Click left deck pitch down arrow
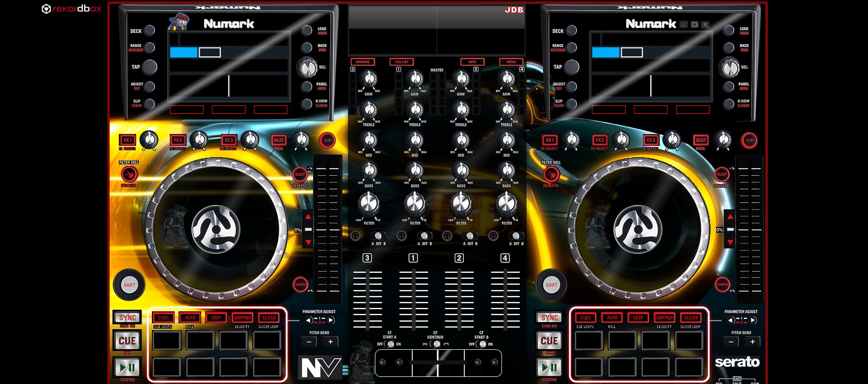Viewport: 868px width, 384px height. [308, 242]
